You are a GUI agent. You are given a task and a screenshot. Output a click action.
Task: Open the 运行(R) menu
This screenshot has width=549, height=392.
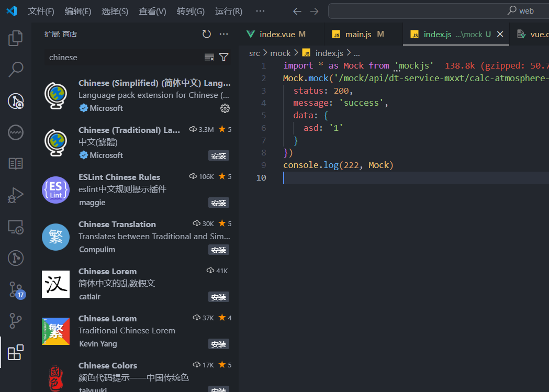click(x=229, y=11)
